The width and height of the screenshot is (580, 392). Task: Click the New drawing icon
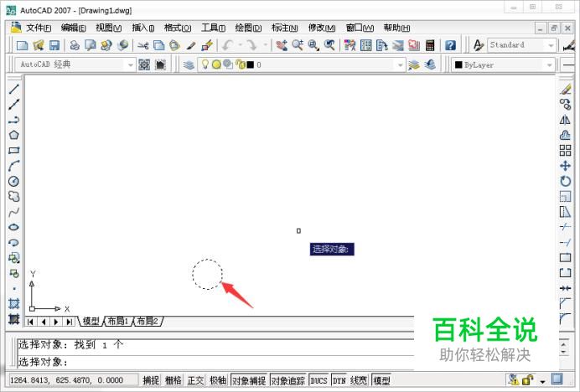pos(23,45)
